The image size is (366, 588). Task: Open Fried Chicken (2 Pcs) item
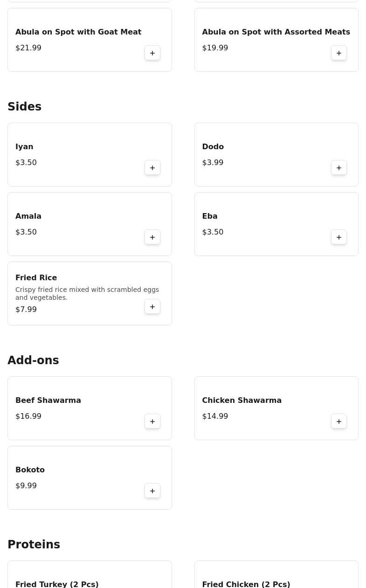pos(246,584)
